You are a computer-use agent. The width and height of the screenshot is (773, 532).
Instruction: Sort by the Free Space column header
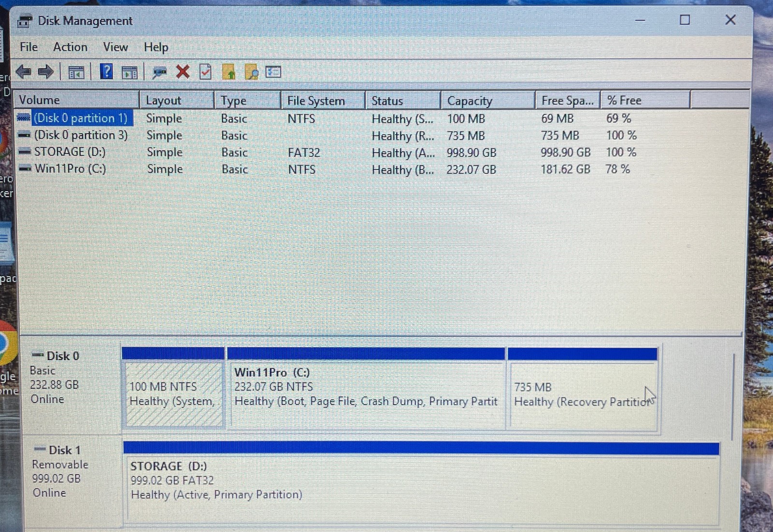[x=568, y=100]
